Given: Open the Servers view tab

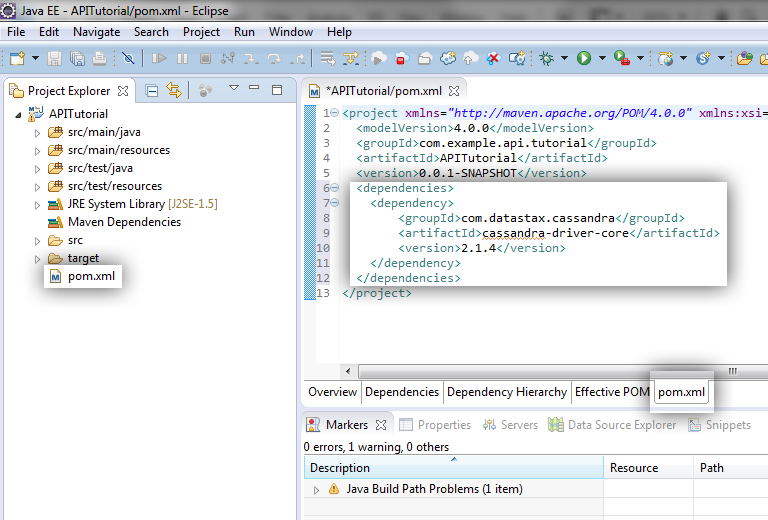Looking at the screenshot, I should click(x=510, y=425).
